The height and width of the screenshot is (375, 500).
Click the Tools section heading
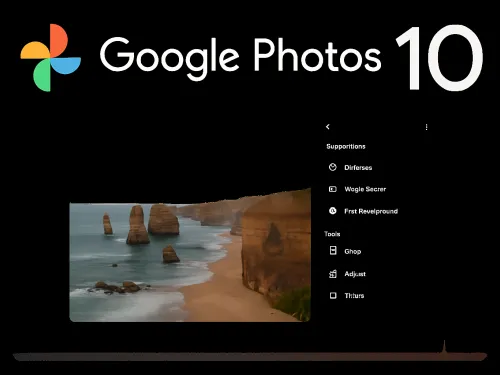pyautogui.click(x=332, y=234)
